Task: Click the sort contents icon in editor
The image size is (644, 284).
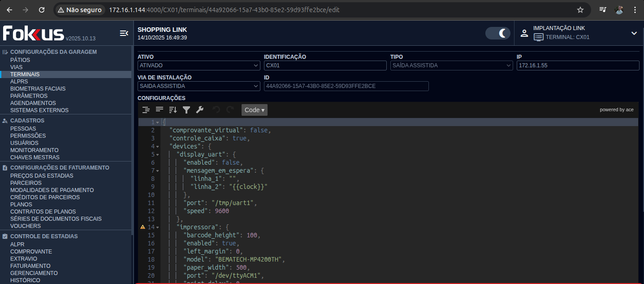Action: (x=173, y=110)
